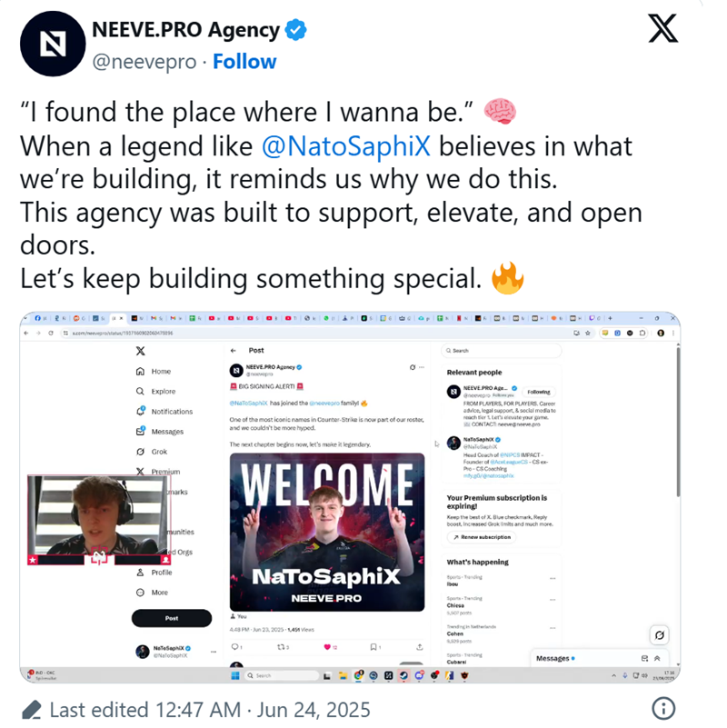Select the Grok icon in sidebar
Viewport: 727px width, 728px height.
(x=141, y=452)
